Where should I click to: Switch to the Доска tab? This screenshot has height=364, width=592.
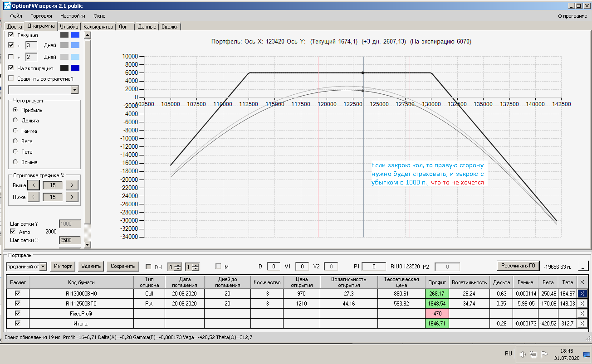pos(15,27)
